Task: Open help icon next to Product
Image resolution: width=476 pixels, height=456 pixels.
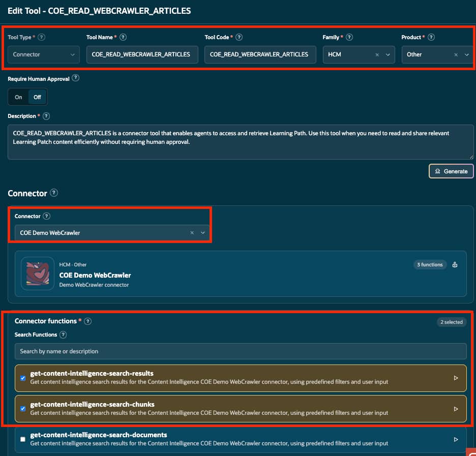Action: pos(431,37)
